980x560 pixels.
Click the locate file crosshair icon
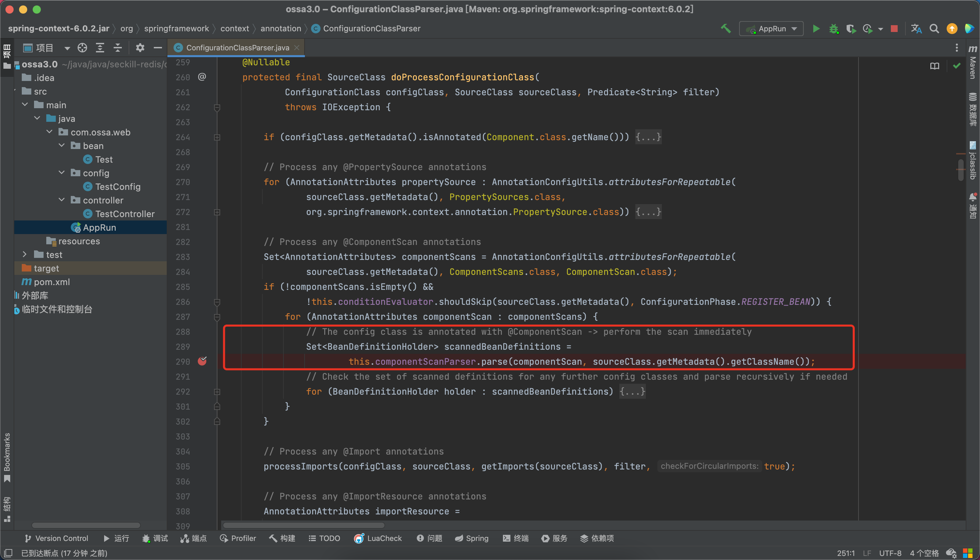[x=82, y=48]
